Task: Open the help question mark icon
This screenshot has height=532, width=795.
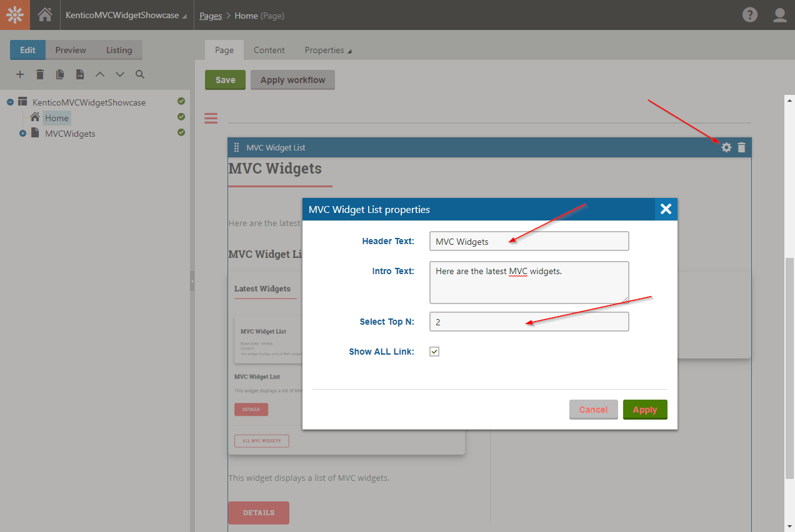Action: [750, 15]
